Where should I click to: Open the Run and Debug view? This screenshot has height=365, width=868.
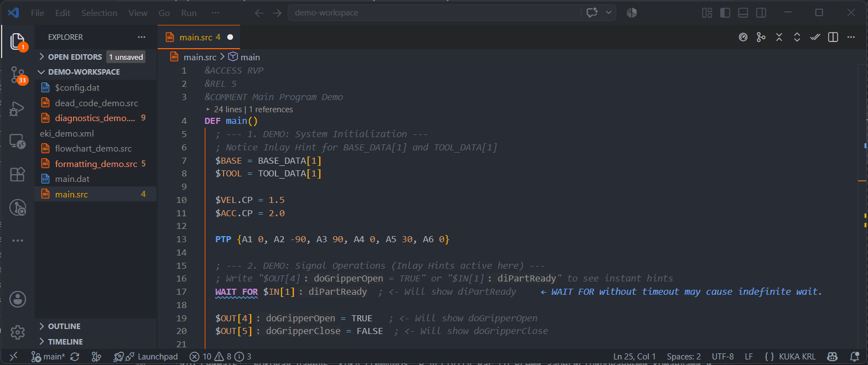tap(17, 108)
